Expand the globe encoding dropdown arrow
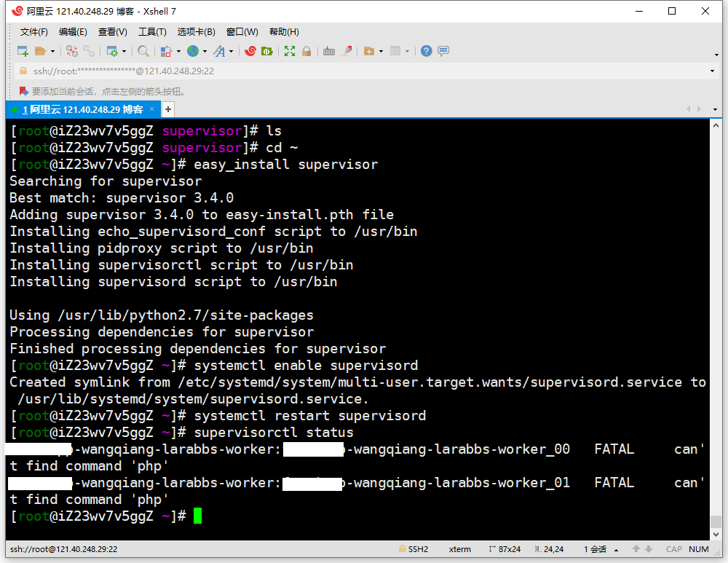 (205, 51)
